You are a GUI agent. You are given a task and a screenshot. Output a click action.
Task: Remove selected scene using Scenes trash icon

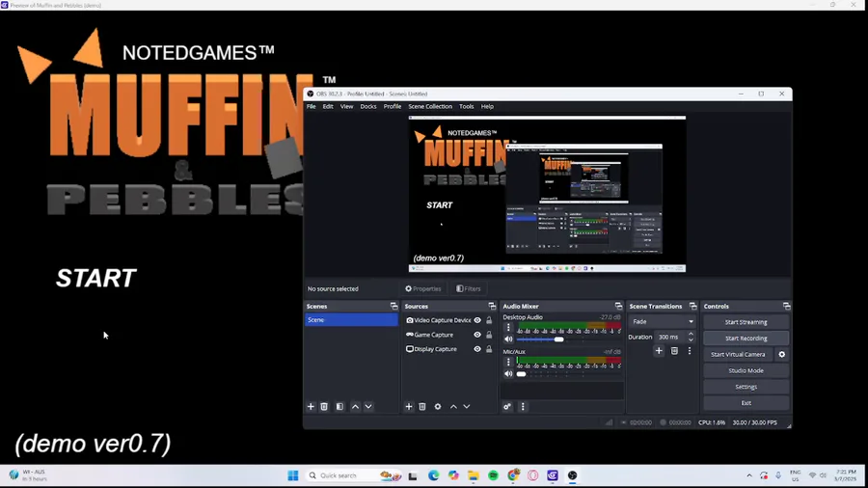[324, 407]
